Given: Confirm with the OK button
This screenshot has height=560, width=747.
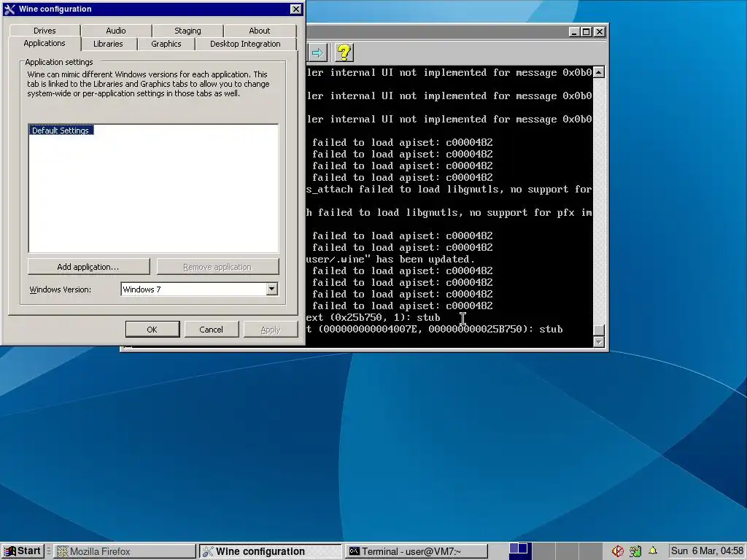Looking at the screenshot, I should tap(152, 330).
